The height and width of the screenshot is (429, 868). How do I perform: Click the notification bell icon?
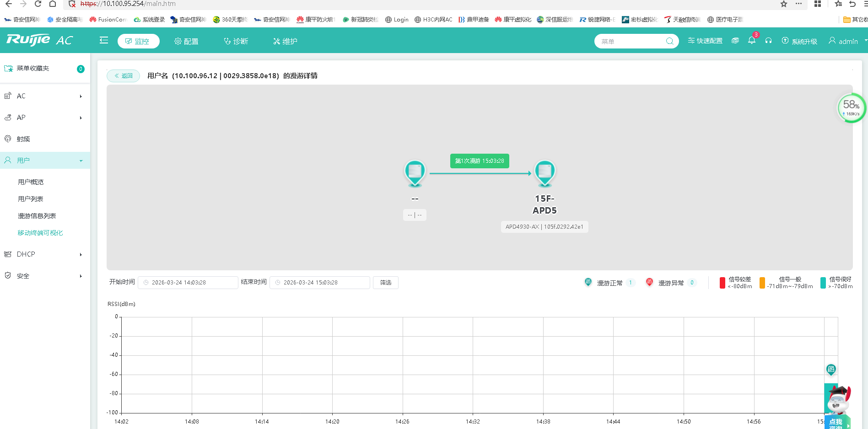click(751, 41)
